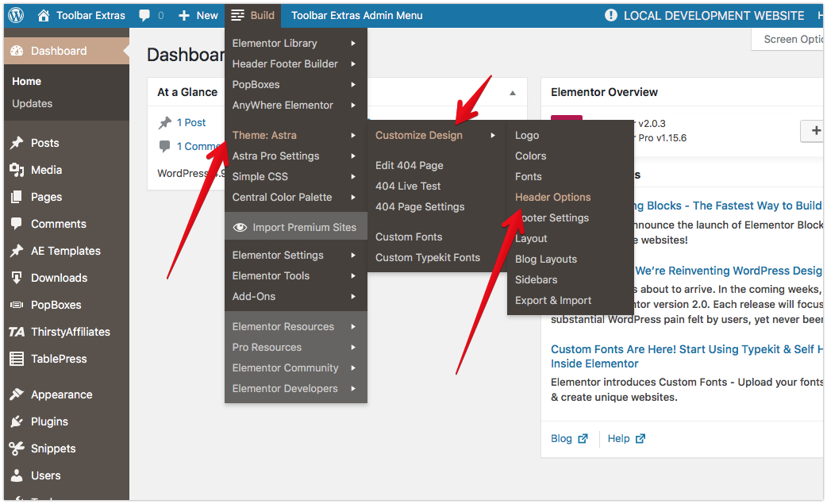Expand the Header Footer Builder submenu arrow
Viewport: 827px width, 504px height.
pyautogui.click(x=353, y=63)
